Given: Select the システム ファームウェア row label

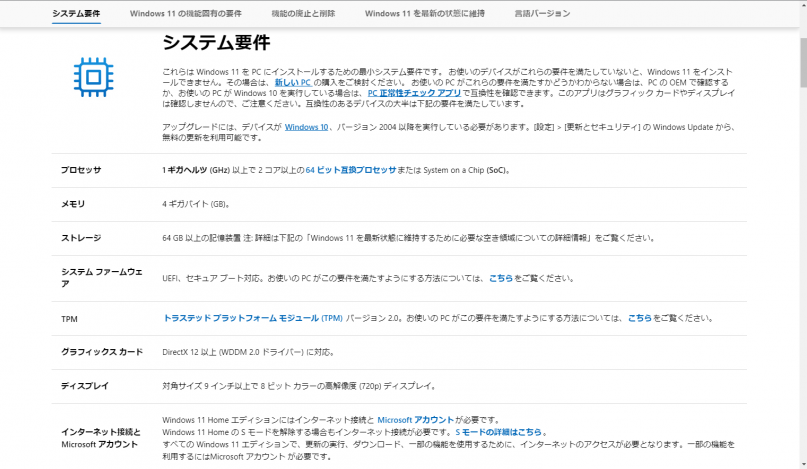Looking at the screenshot, I should point(102,278).
